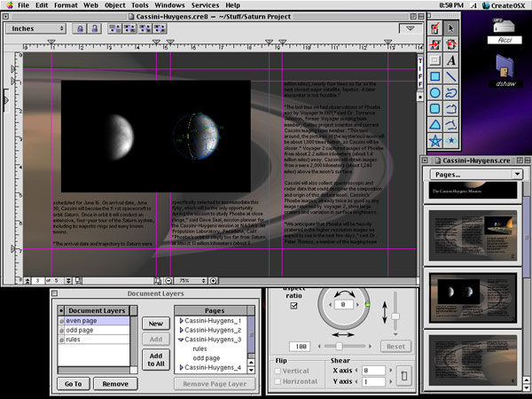The height and width of the screenshot is (399, 532).
Task: Click the Go To button
Action: (x=73, y=383)
